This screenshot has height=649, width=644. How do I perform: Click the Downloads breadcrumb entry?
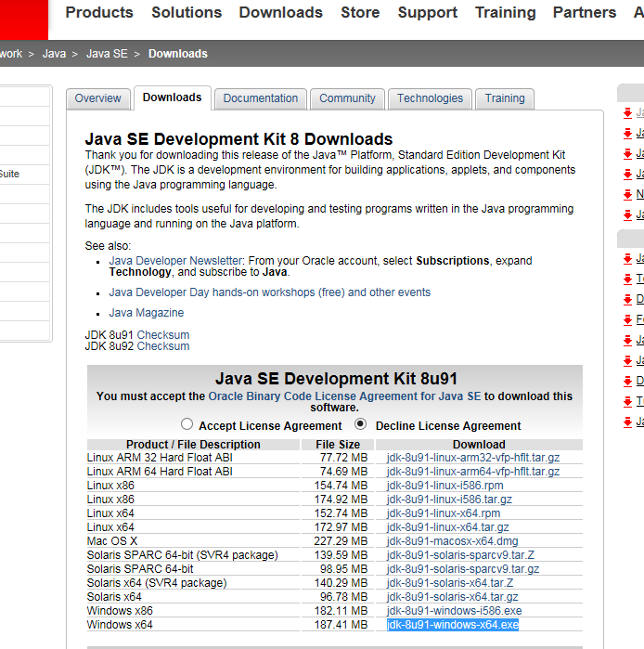tap(178, 54)
